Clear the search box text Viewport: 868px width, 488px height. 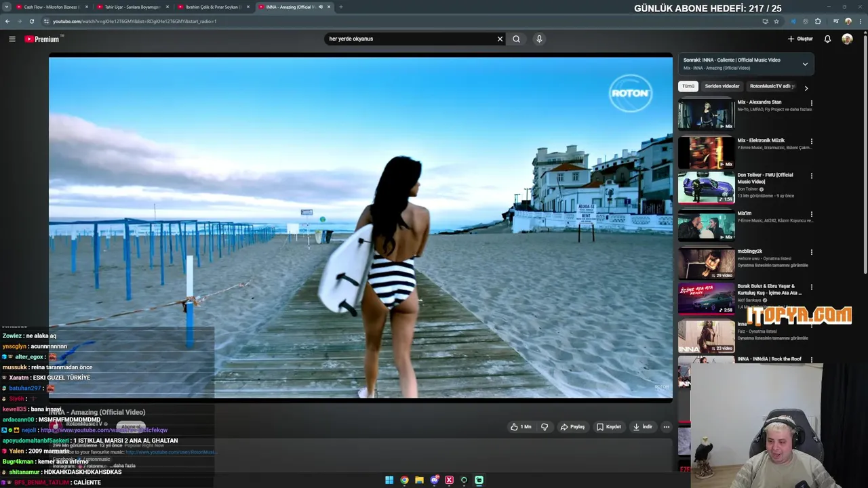(x=500, y=39)
